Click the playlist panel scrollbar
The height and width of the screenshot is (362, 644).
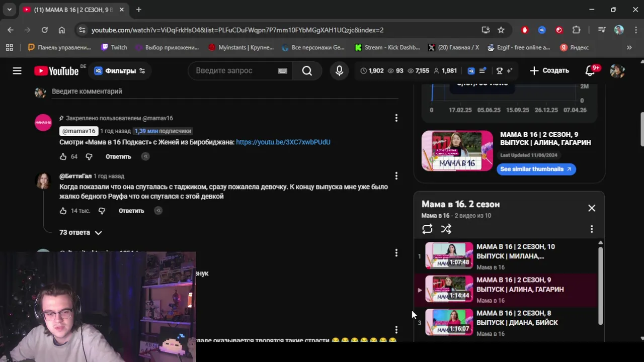click(x=600, y=285)
